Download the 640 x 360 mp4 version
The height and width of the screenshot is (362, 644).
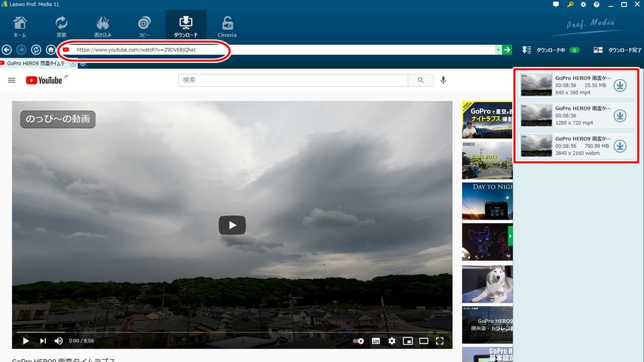click(620, 86)
